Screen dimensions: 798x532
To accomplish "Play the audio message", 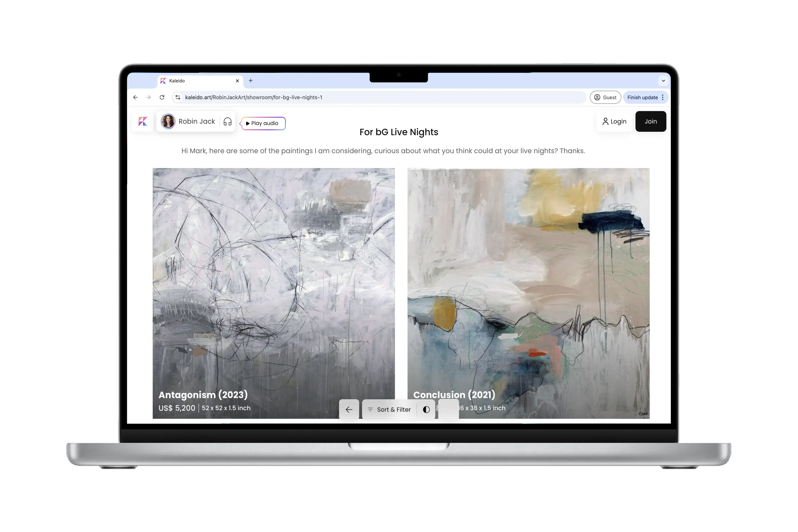I will (263, 123).
